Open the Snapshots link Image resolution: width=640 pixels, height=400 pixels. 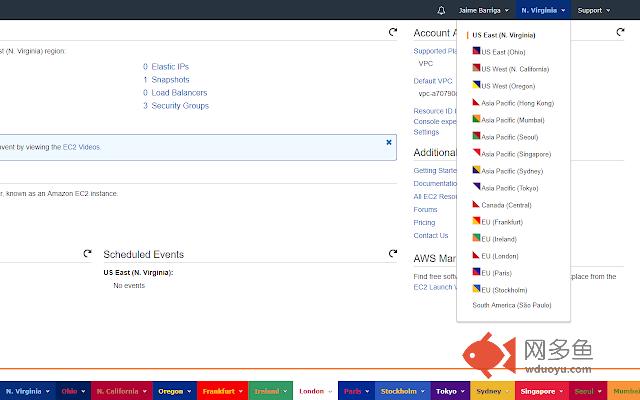(x=171, y=80)
